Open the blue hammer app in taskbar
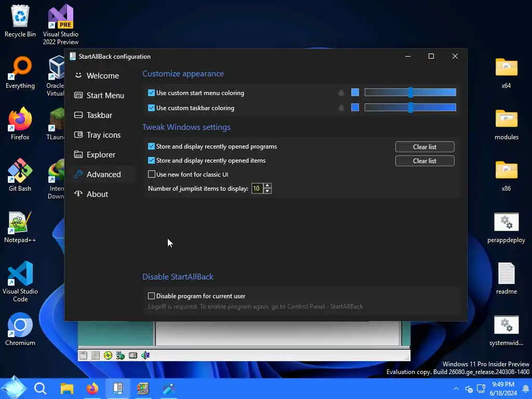Image resolution: width=532 pixels, height=399 pixels. pyautogui.click(x=168, y=388)
